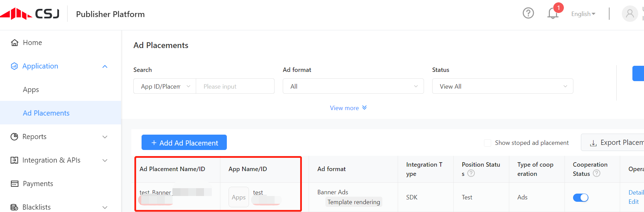
Task: Click the help question mark icon
Action: coord(528,13)
